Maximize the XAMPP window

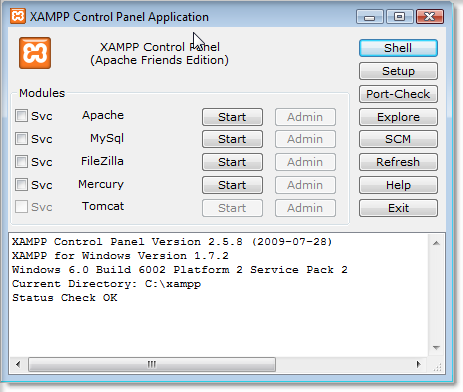[x=399, y=17]
